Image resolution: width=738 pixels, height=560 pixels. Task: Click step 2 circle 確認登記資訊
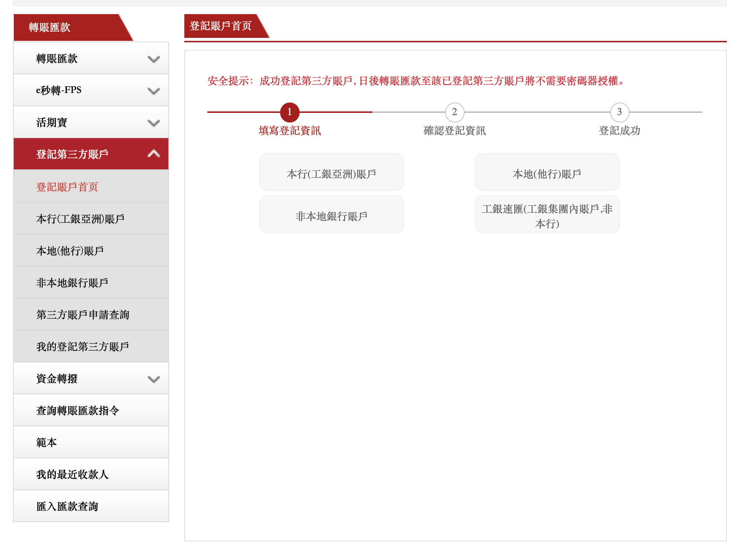(454, 112)
